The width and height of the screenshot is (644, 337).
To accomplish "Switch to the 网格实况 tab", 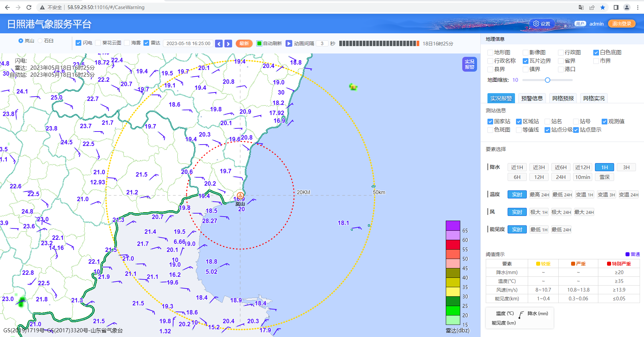I will [x=594, y=98].
